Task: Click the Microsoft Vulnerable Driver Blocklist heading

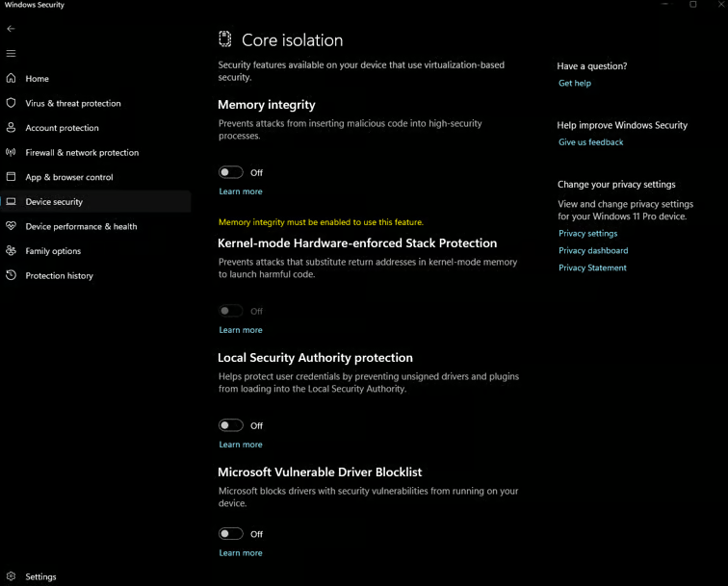Action: click(x=320, y=471)
